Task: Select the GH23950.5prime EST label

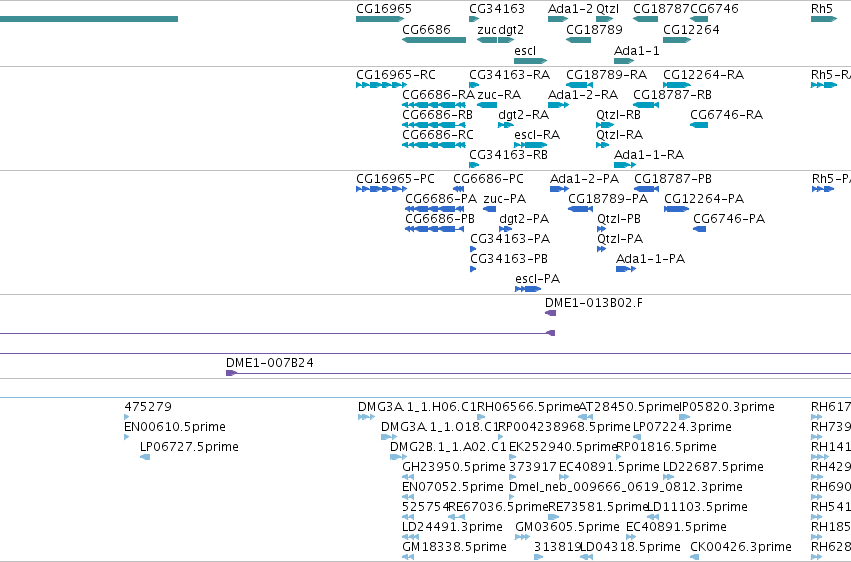Action: coord(454,467)
